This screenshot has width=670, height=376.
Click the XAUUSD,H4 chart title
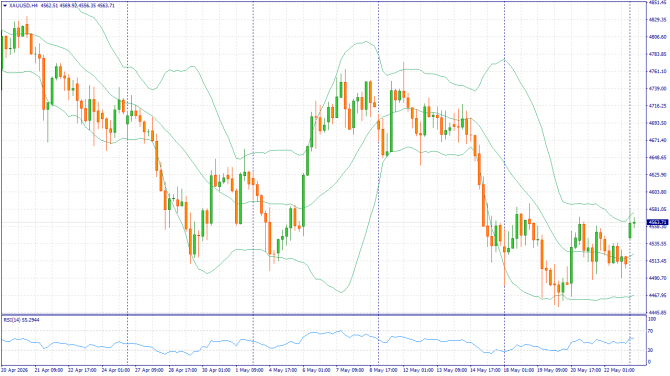click(x=24, y=6)
